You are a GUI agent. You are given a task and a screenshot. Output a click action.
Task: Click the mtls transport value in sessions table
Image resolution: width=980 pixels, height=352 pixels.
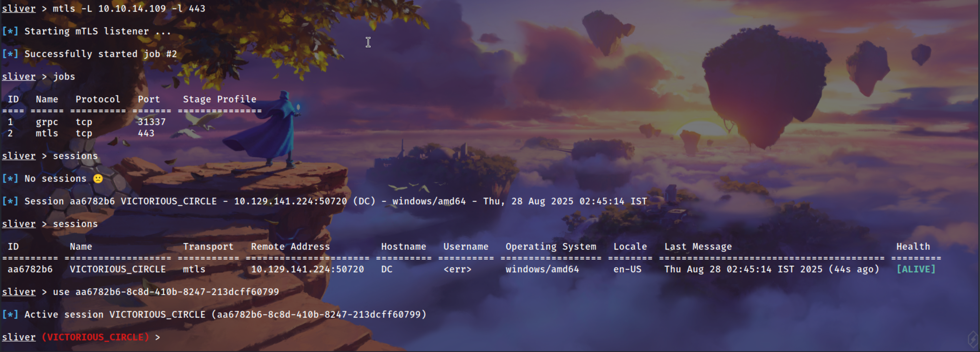pos(194,269)
